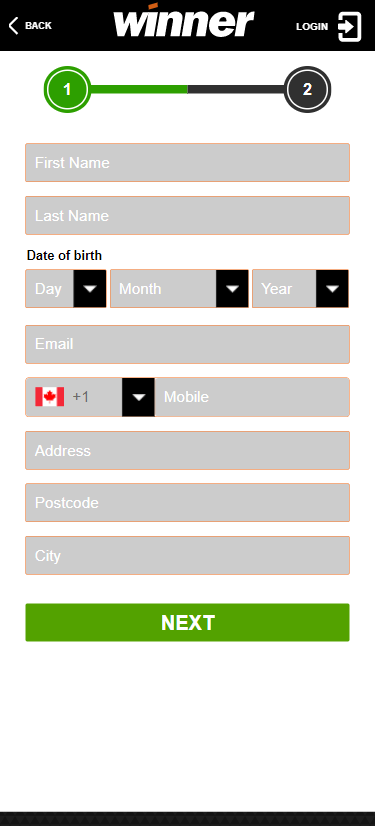Image resolution: width=375 pixels, height=826 pixels.
Task: Open the Day dropdown arrow
Action: (x=90, y=289)
